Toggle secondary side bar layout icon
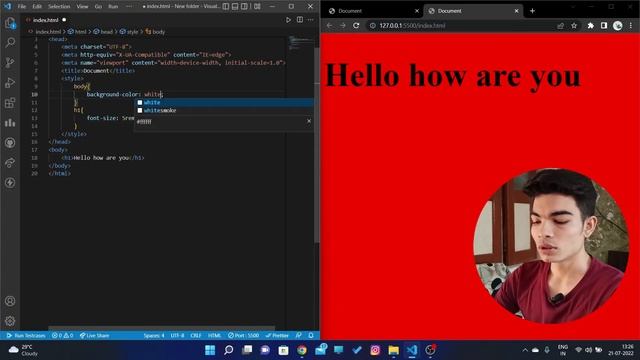 (x=244, y=7)
